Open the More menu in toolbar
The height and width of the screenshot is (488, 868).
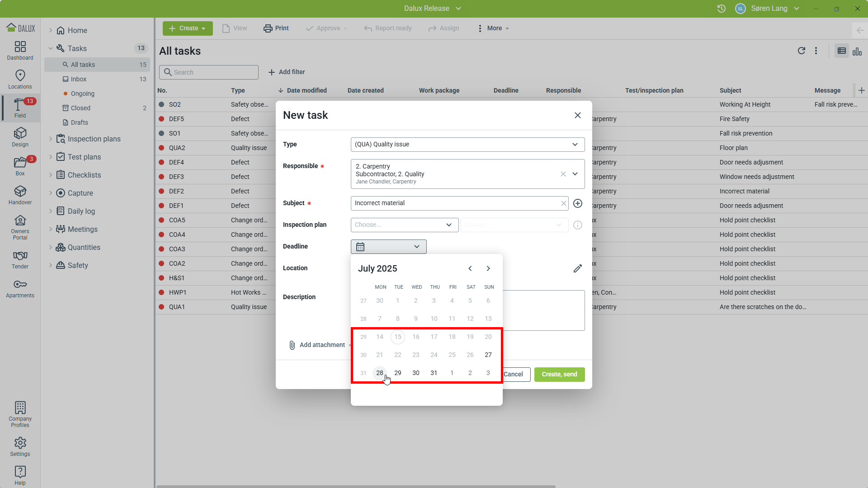pyautogui.click(x=494, y=28)
